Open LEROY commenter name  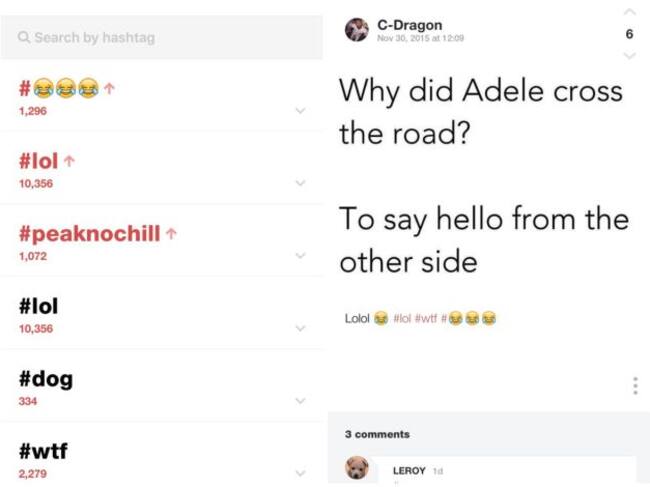point(409,470)
